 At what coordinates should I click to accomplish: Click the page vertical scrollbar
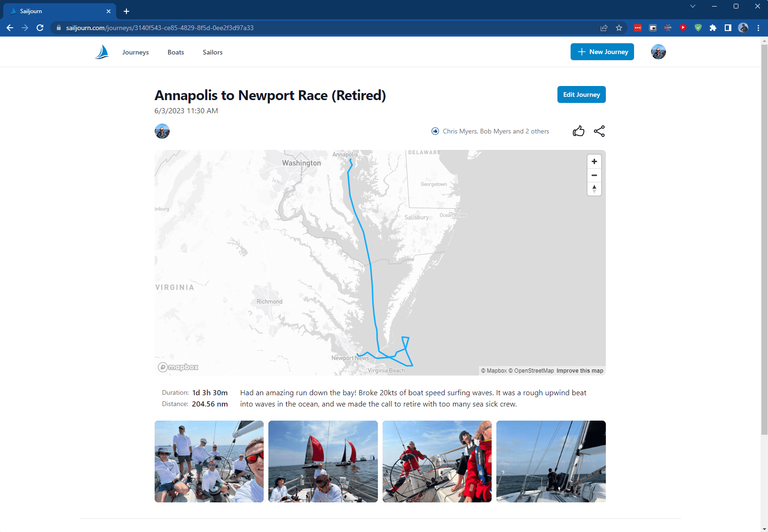click(764, 240)
